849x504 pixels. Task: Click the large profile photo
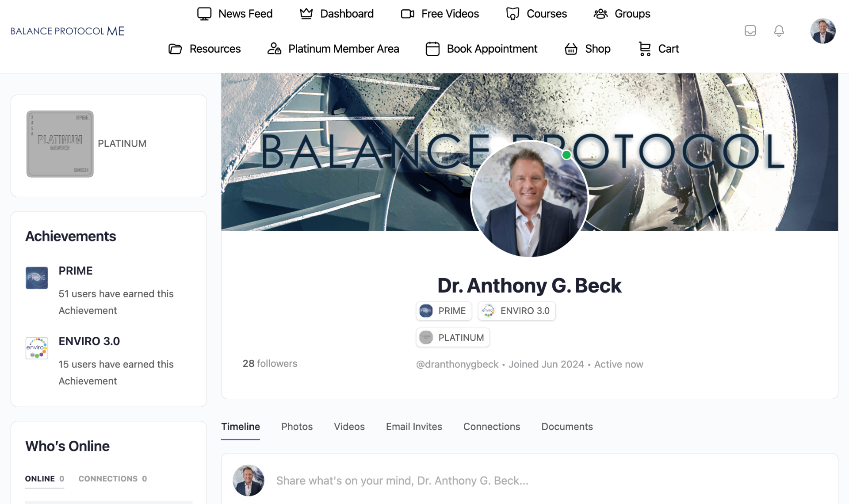(x=529, y=199)
